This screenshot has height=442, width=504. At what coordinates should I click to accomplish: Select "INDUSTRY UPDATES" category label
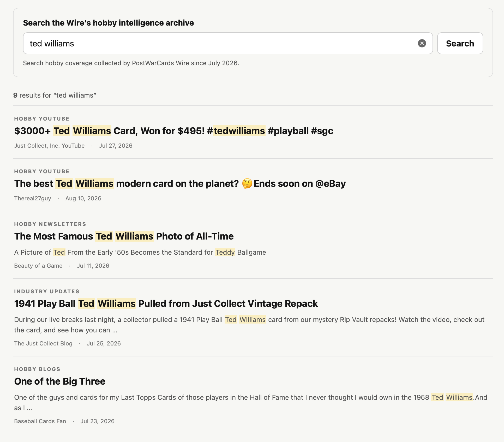point(47,291)
